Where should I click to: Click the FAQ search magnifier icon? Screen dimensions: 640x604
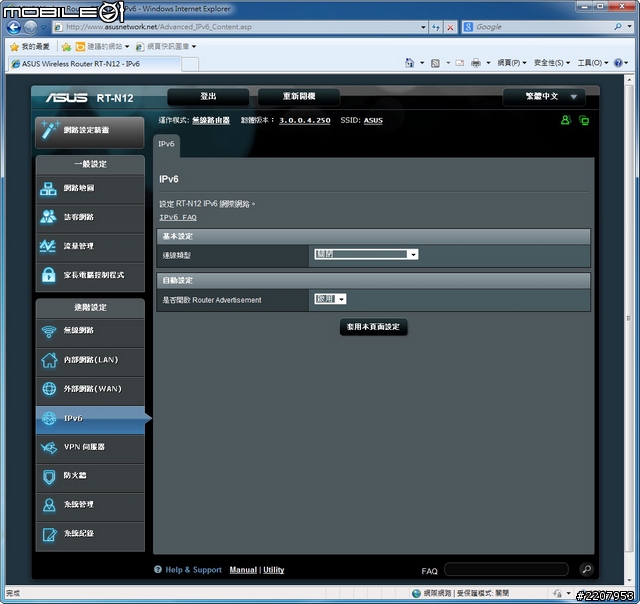point(587,569)
